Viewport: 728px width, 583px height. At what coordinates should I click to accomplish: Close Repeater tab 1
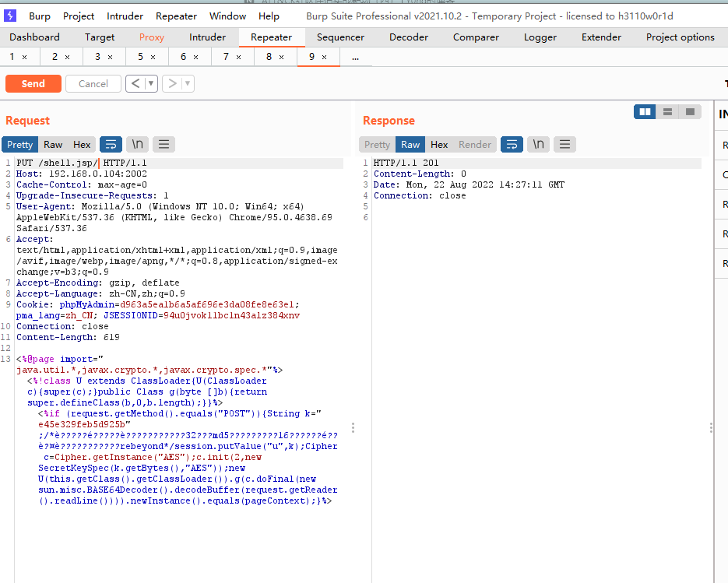tap(25, 57)
